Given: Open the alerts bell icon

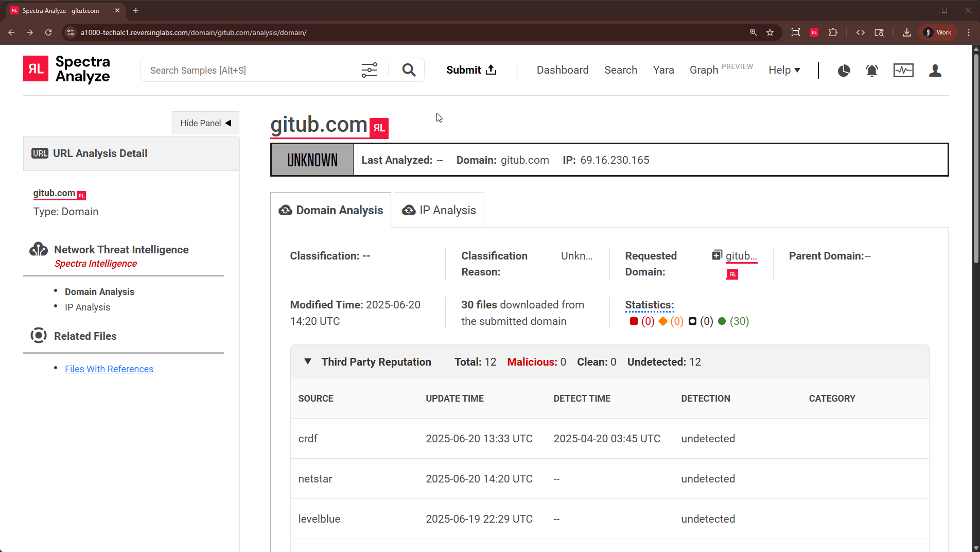Looking at the screenshot, I should point(871,71).
